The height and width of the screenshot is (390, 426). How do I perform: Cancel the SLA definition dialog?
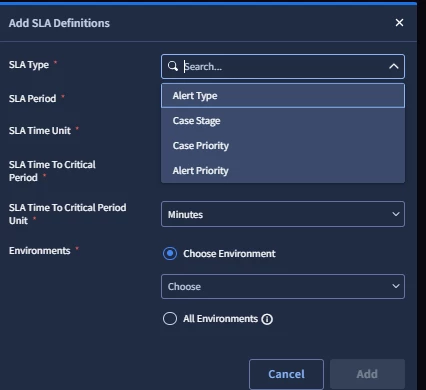click(286, 374)
